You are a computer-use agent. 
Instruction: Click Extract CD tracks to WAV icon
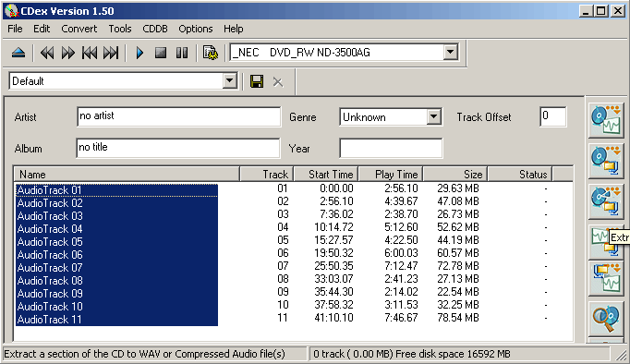pos(606,120)
